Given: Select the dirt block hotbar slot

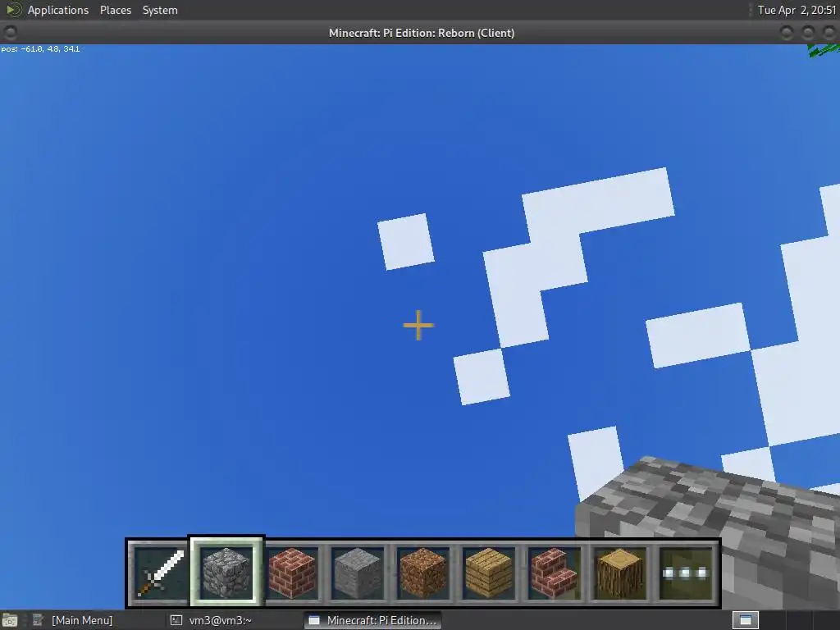Looking at the screenshot, I should click(423, 573).
